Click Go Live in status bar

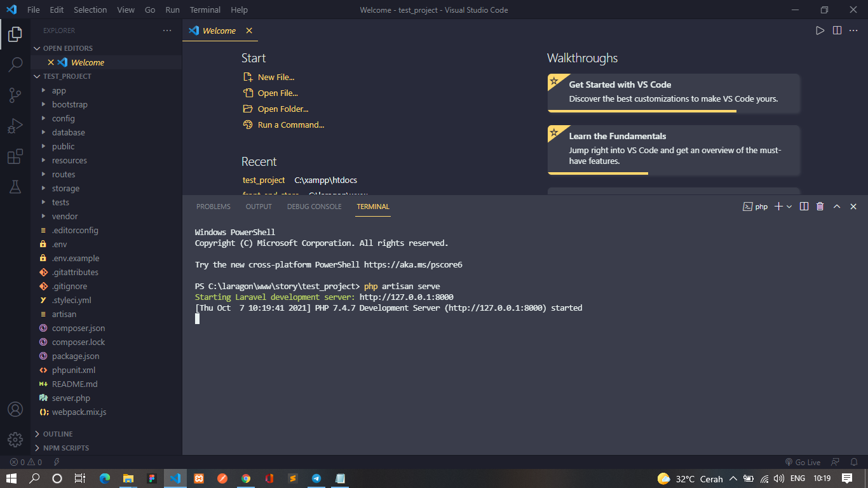click(803, 463)
